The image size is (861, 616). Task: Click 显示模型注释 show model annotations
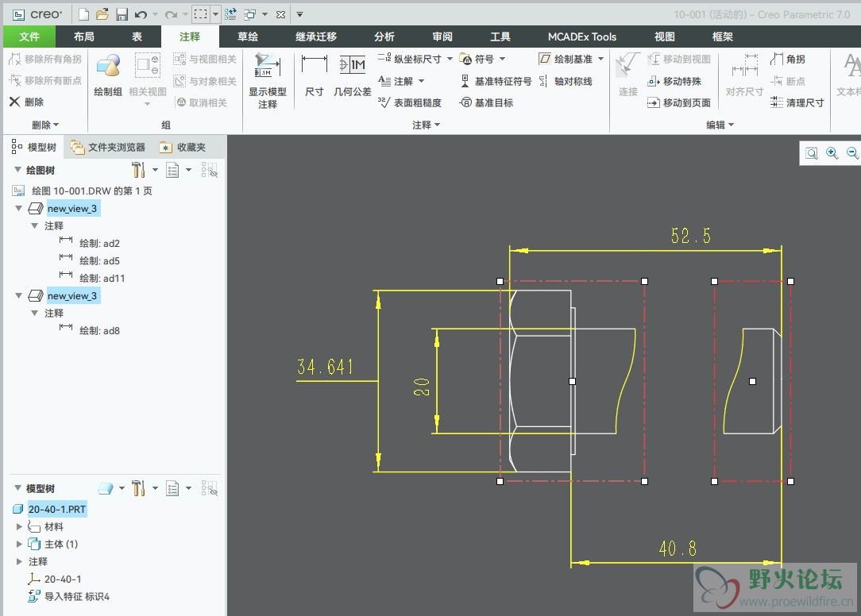[268, 81]
